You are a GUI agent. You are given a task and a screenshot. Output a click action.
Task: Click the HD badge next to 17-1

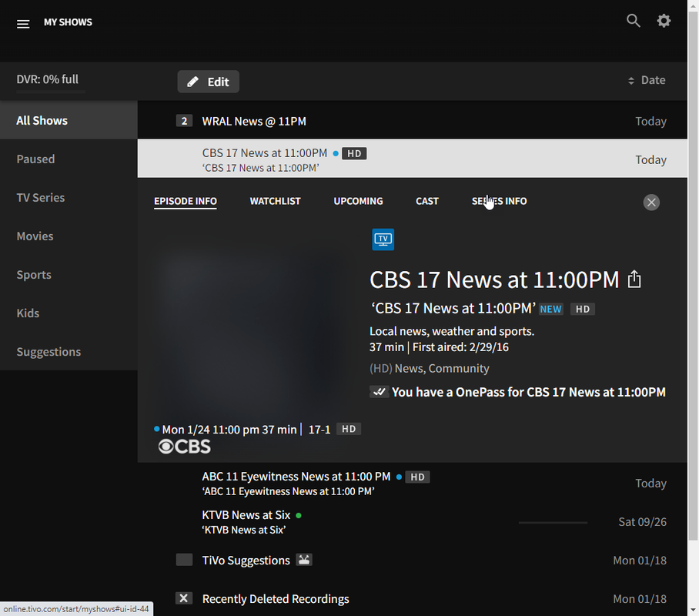pos(349,429)
